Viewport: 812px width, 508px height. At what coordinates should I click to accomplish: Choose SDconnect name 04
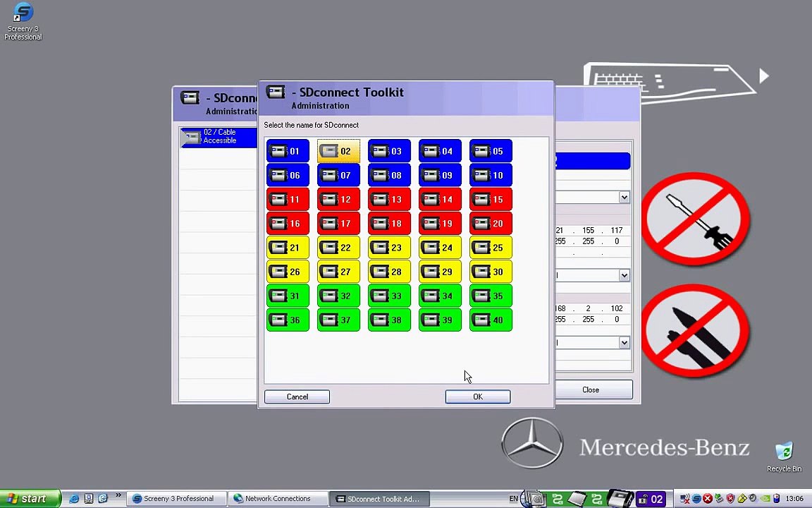coord(440,151)
